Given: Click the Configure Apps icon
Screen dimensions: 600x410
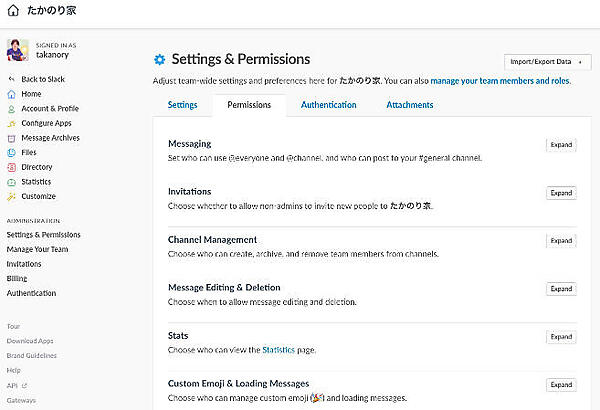Looking at the screenshot, I should point(11,124).
